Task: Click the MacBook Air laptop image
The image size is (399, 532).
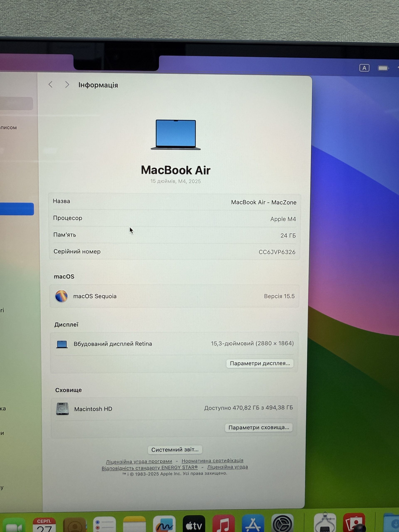Action: pos(176,135)
